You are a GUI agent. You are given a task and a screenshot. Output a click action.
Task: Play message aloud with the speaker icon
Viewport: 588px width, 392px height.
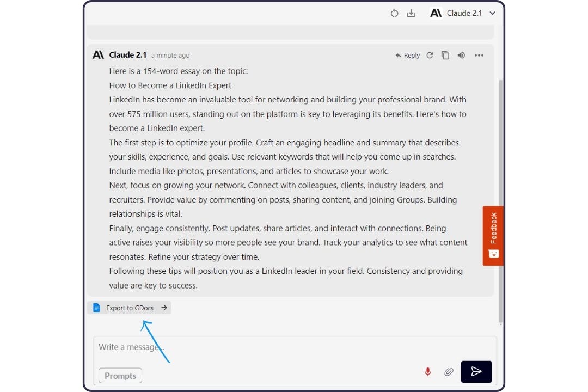click(x=461, y=56)
